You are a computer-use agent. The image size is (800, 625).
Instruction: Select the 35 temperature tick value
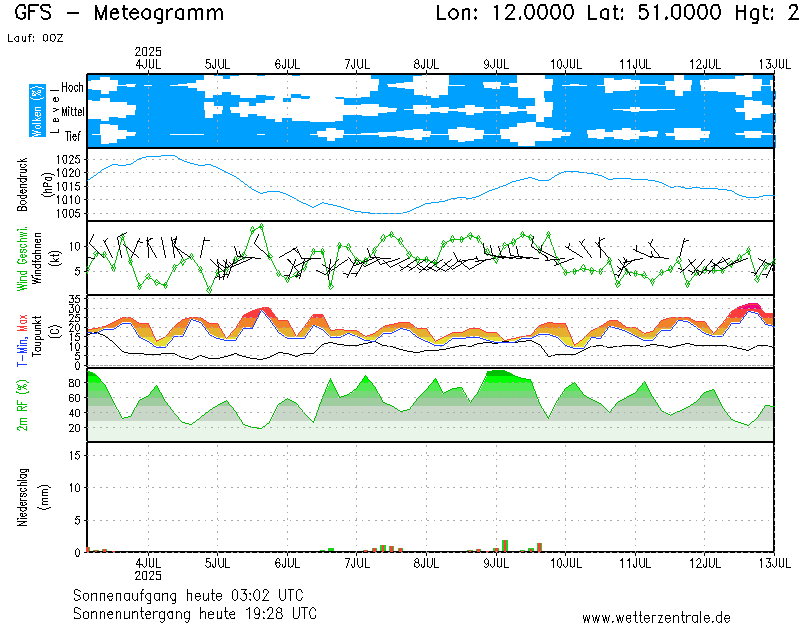[75, 299]
